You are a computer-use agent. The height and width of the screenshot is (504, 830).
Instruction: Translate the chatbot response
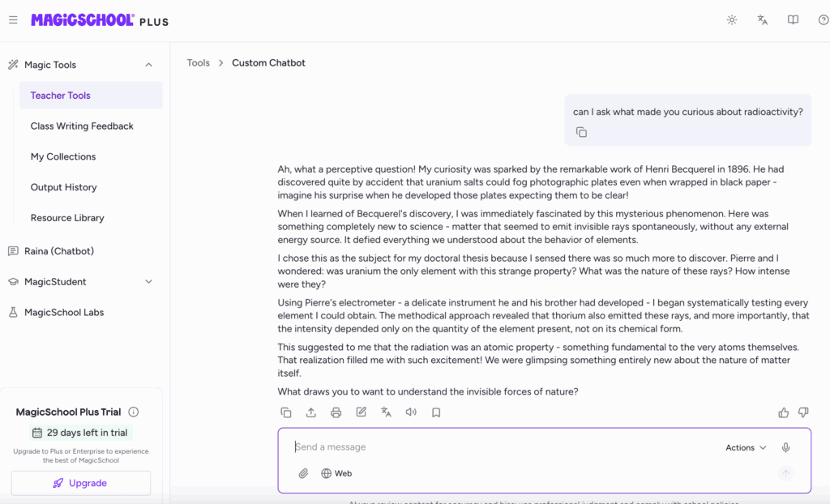[387, 412]
